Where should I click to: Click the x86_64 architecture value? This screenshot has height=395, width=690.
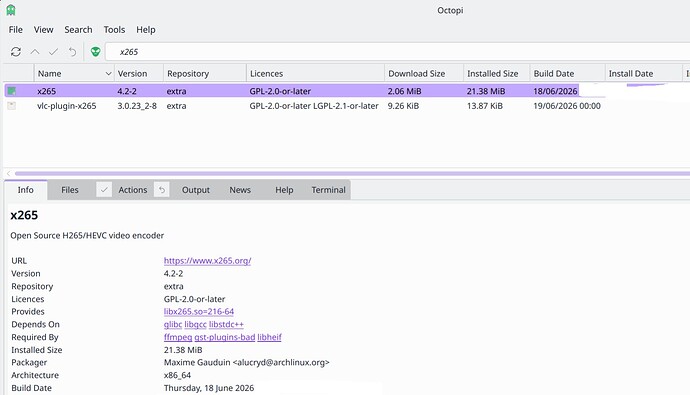point(177,375)
